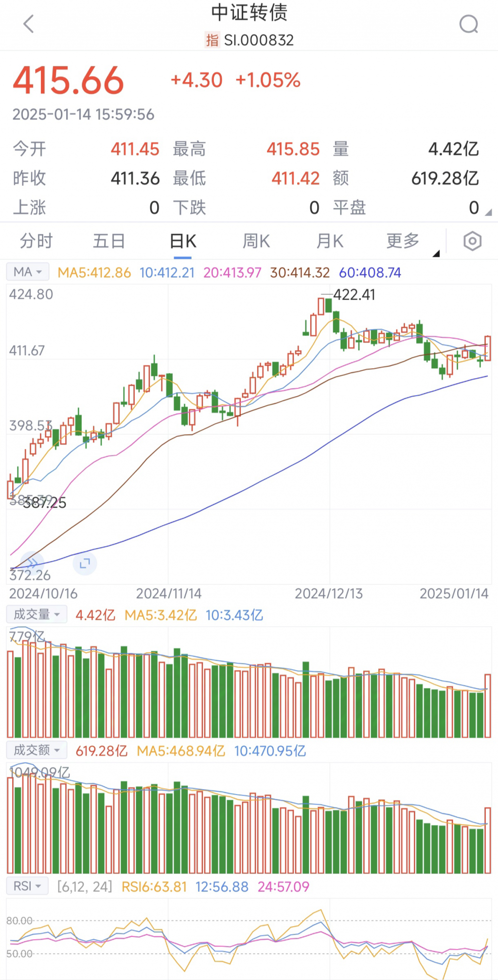Open the RSI indicator dropdown
This screenshot has height=980, width=498.
(28, 886)
